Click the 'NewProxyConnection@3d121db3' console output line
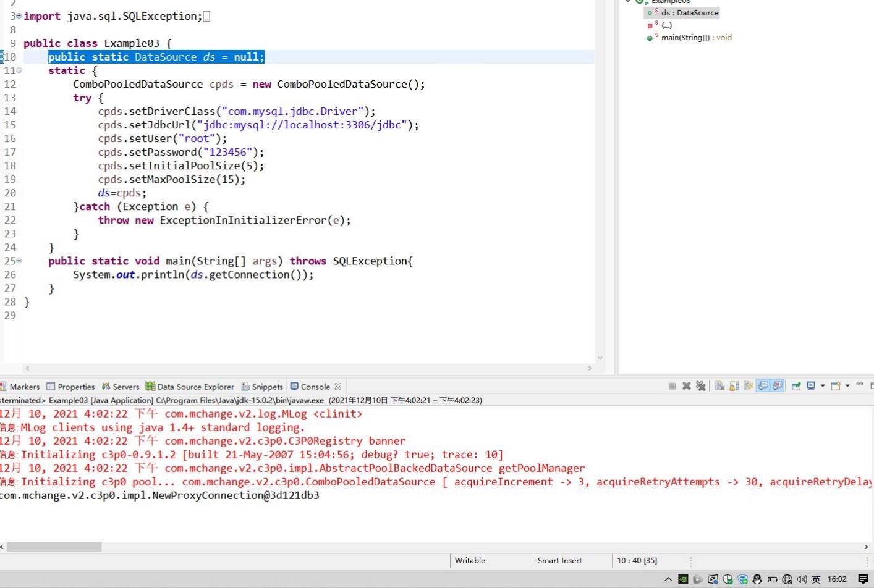The image size is (874, 588). [x=159, y=495]
